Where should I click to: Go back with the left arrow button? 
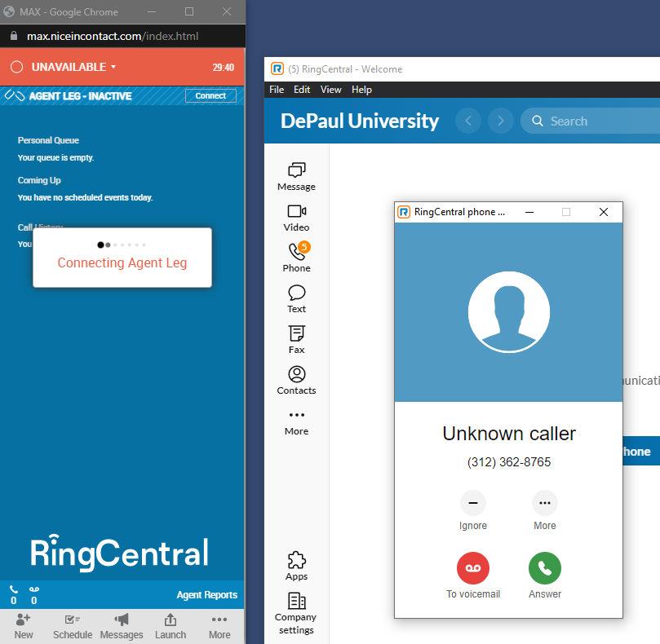[468, 121]
